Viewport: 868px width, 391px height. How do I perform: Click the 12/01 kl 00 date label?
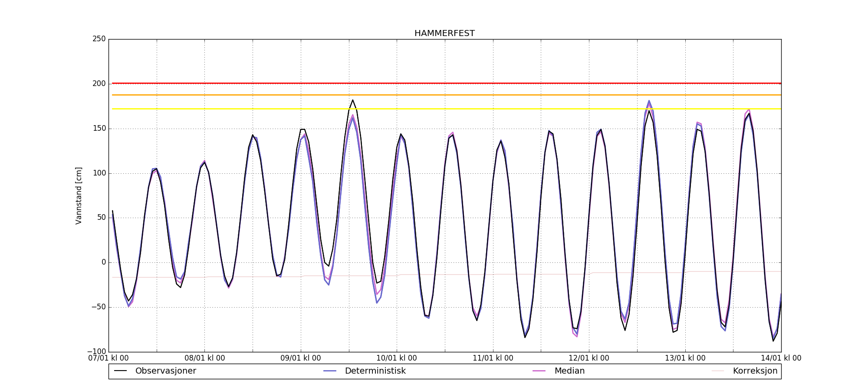tap(589, 358)
